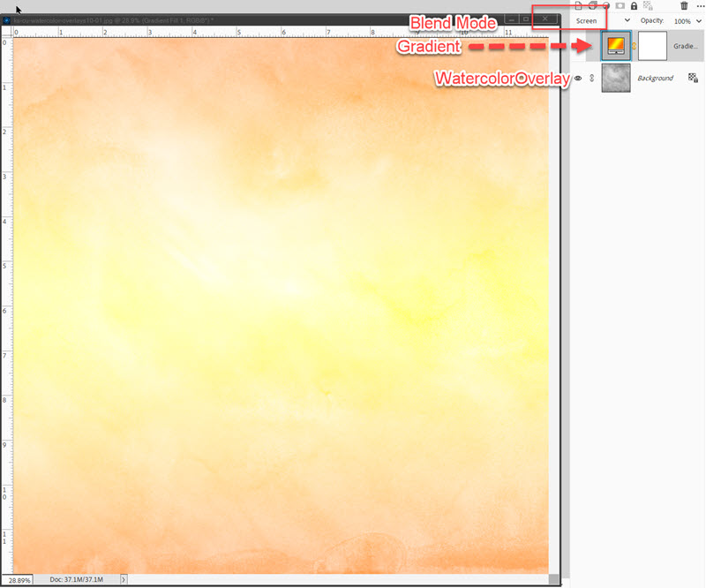Click the Doc: 37.1M/37.1M status text
This screenshot has height=588, width=706.
pos(77,579)
